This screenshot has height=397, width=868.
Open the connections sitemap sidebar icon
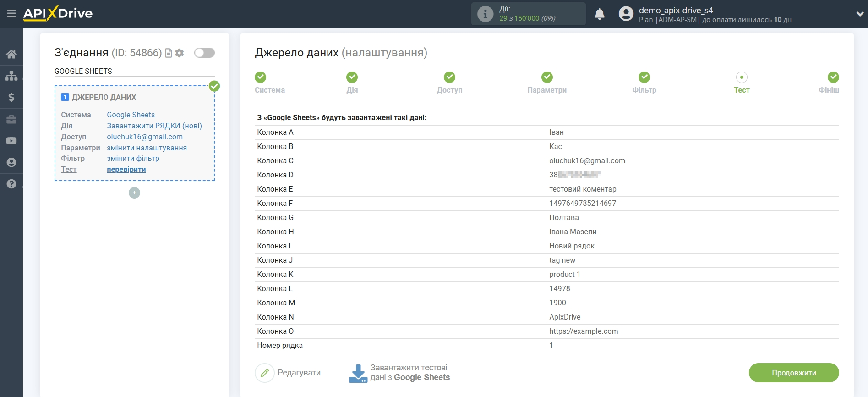[x=11, y=76]
